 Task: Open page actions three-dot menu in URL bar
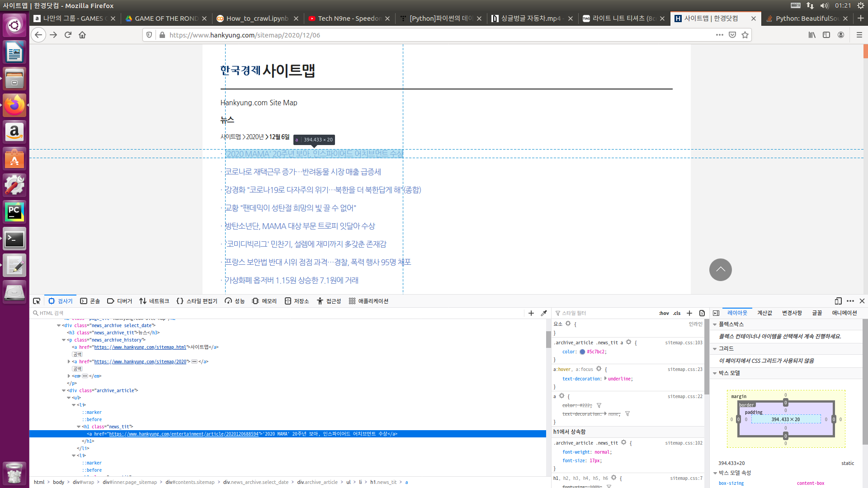click(x=720, y=35)
